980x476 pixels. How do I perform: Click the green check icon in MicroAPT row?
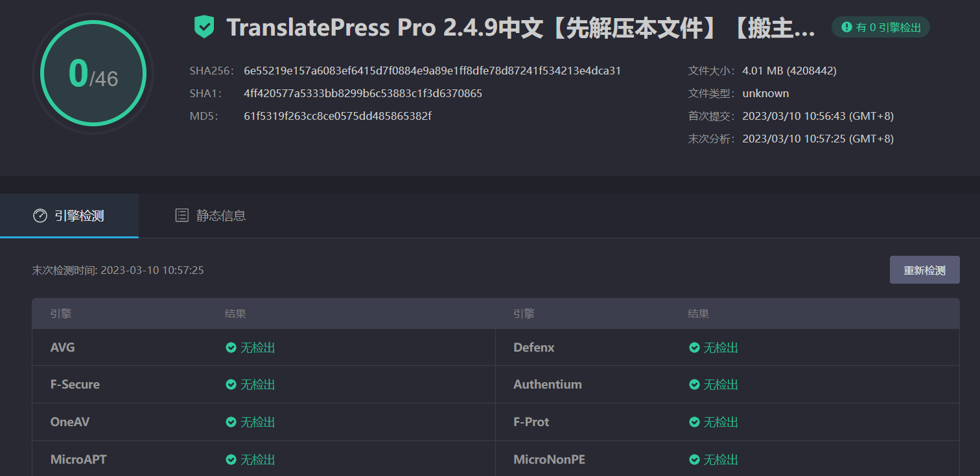point(231,460)
